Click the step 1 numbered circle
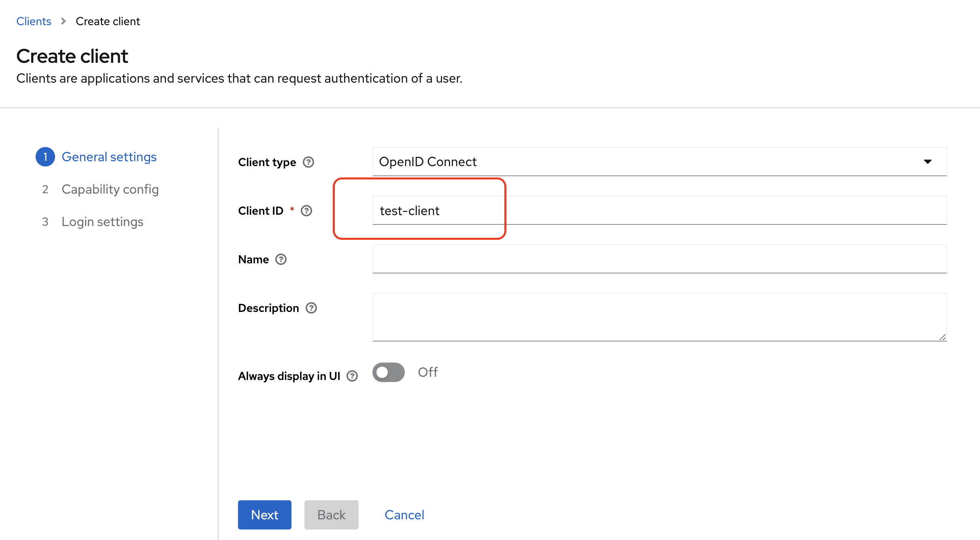The width and height of the screenshot is (980, 540). [45, 157]
